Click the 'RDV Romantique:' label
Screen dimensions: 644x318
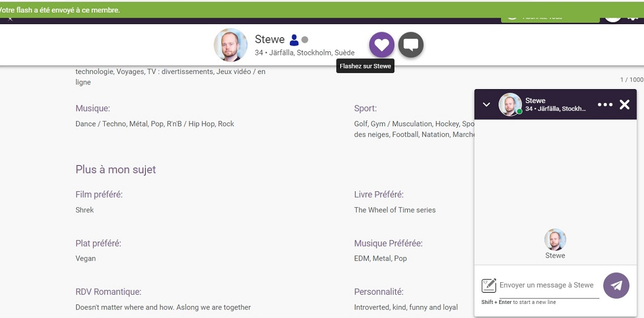(x=108, y=292)
